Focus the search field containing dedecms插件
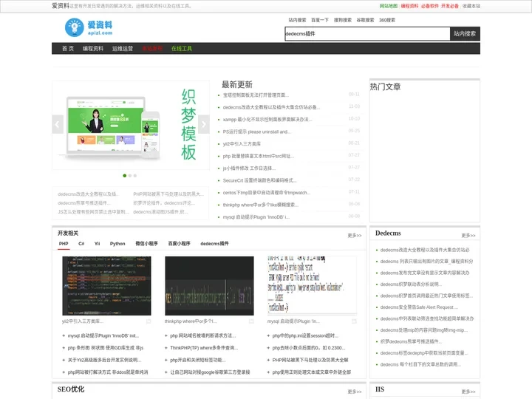The width and height of the screenshot is (532, 399). click(x=367, y=33)
